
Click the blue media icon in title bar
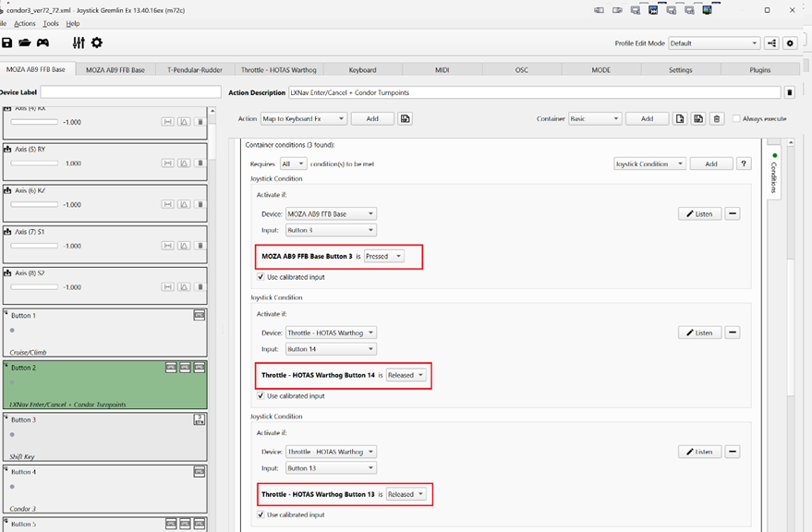653,10
